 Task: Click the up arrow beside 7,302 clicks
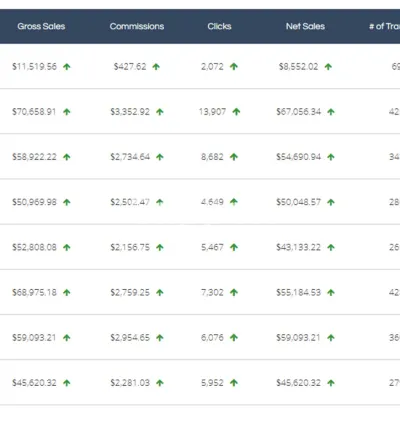234,292
